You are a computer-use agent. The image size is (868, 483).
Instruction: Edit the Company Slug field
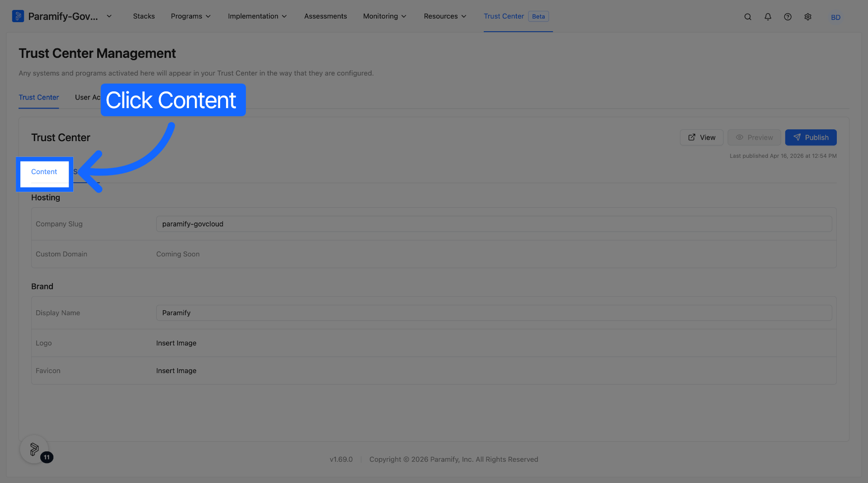[494, 224]
